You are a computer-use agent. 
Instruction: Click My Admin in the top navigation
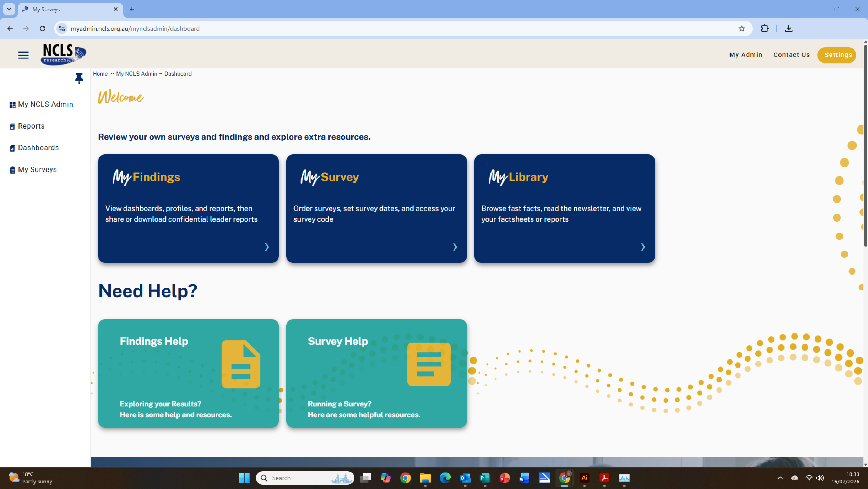(745, 55)
